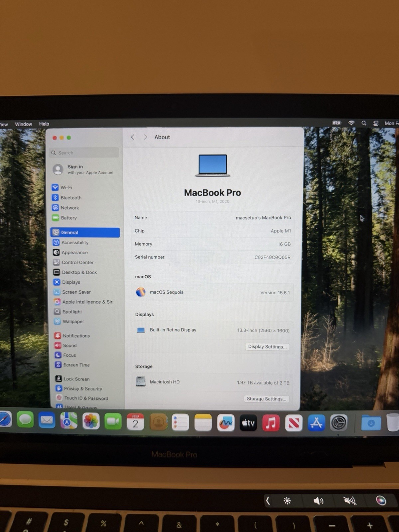Open News app in the Dock
The image size is (399, 532).
tap(294, 423)
